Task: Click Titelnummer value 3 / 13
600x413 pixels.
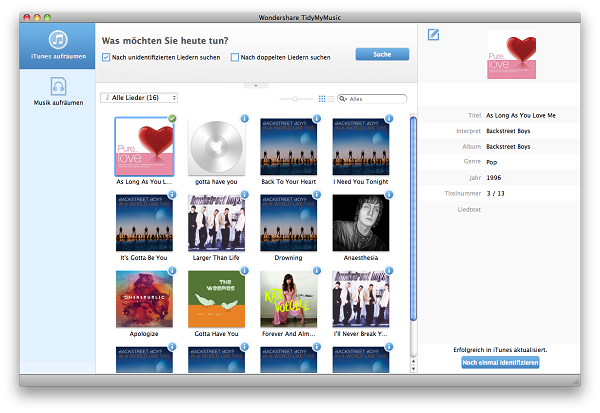Action: (x=496, y=193)
